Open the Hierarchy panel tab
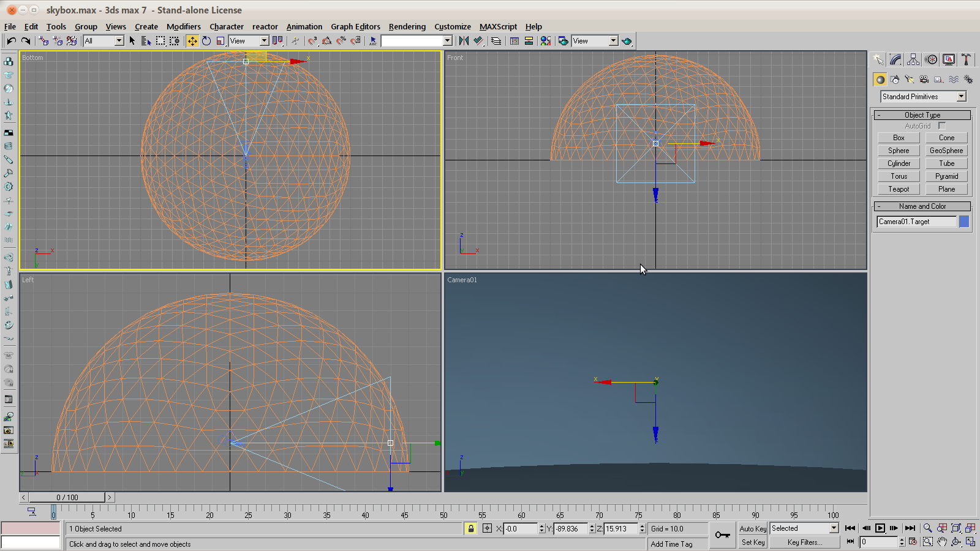Screen dimensions: 980x551 point(913,59)
